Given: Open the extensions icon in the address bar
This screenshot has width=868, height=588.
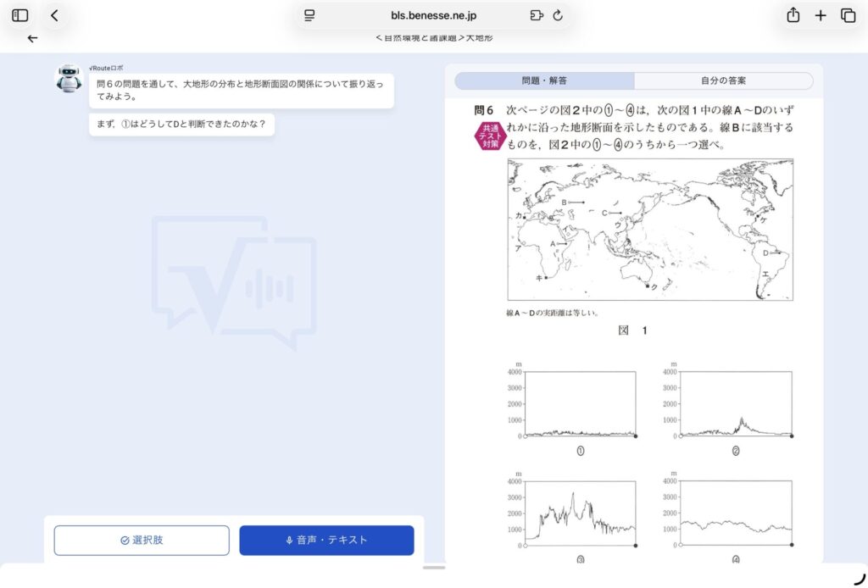Looking at the screenshot, I should (x=536, y=15).
